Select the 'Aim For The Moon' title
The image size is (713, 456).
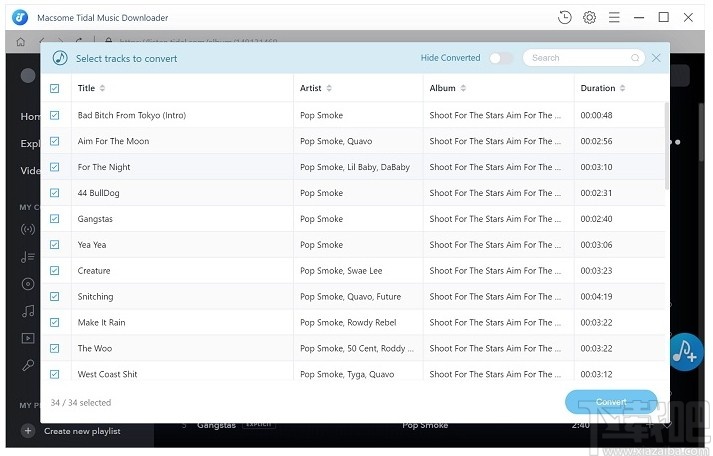click(113, 141)
